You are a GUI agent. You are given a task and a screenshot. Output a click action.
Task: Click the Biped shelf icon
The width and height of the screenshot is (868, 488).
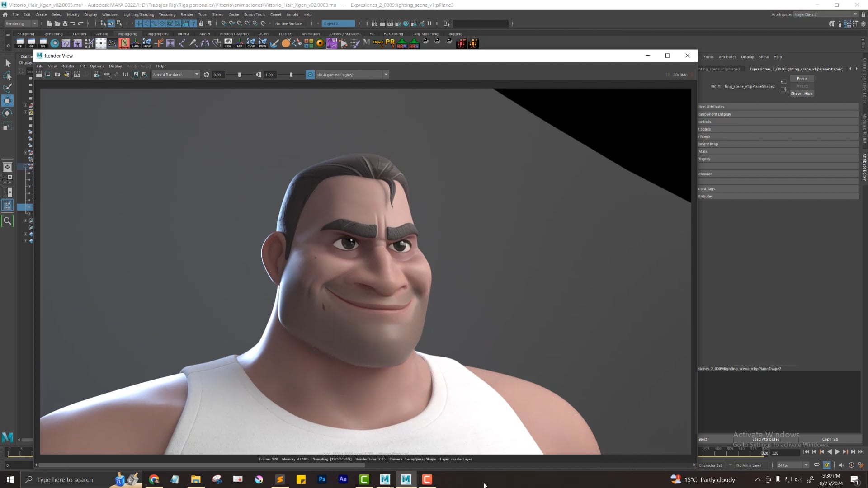click(379, 43)
